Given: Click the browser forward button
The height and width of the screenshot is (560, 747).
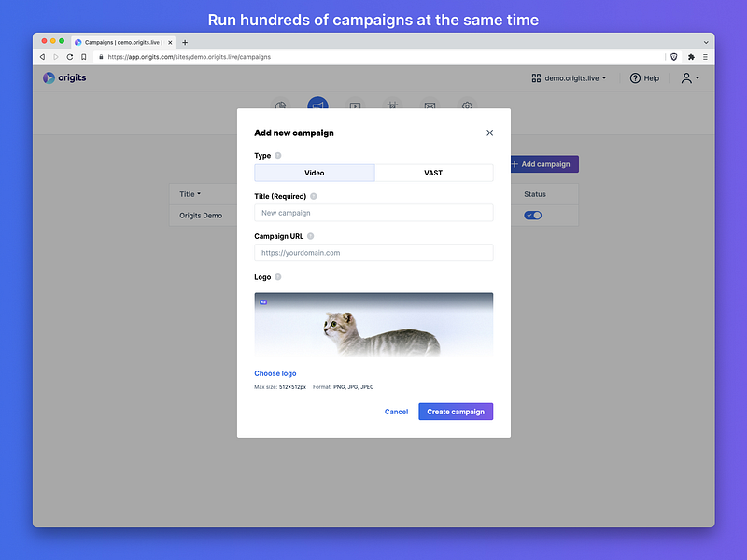Looking at the screenshot, I should click(56, 57).
